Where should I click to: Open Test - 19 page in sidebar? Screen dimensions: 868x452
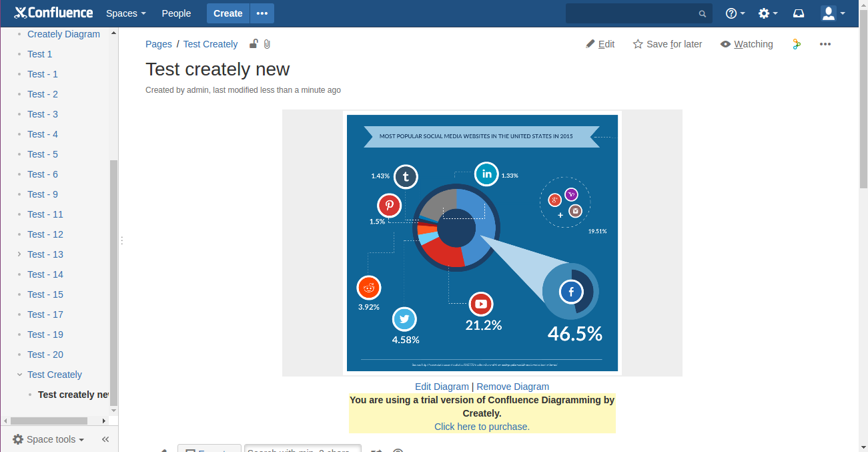[x=45, y=334]
